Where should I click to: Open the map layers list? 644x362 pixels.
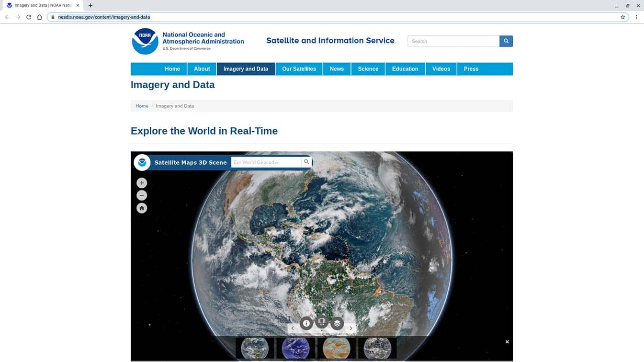click(x=337, y=323)
